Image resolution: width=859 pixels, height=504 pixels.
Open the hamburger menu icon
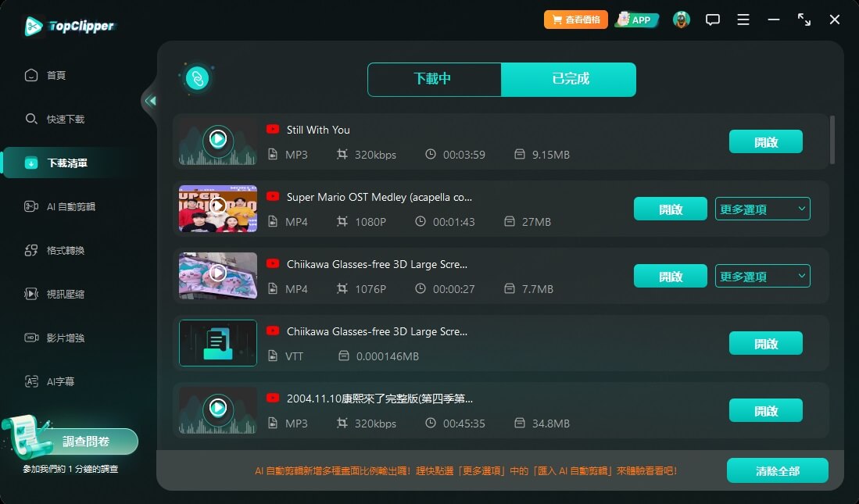coord(743,20)
